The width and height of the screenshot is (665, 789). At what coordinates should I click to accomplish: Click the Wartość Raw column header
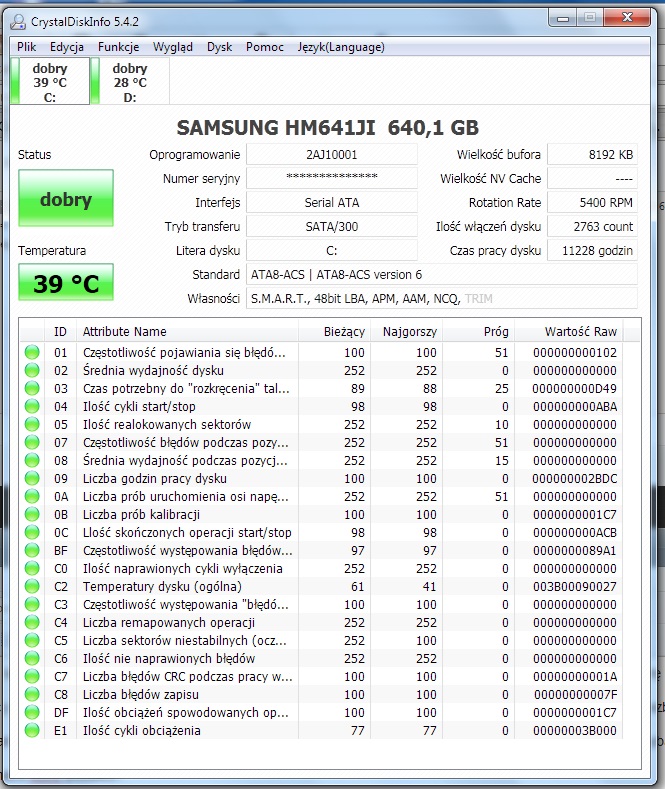pos(568,332)
